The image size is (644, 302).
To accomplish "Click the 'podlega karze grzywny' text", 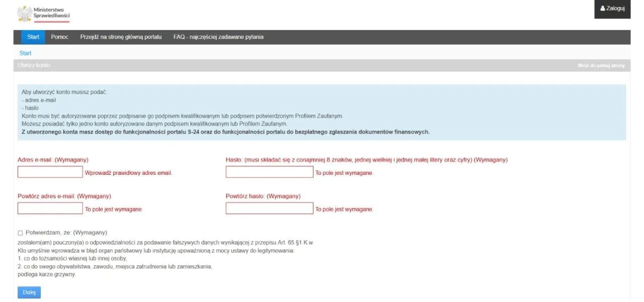I will [46, 274].
